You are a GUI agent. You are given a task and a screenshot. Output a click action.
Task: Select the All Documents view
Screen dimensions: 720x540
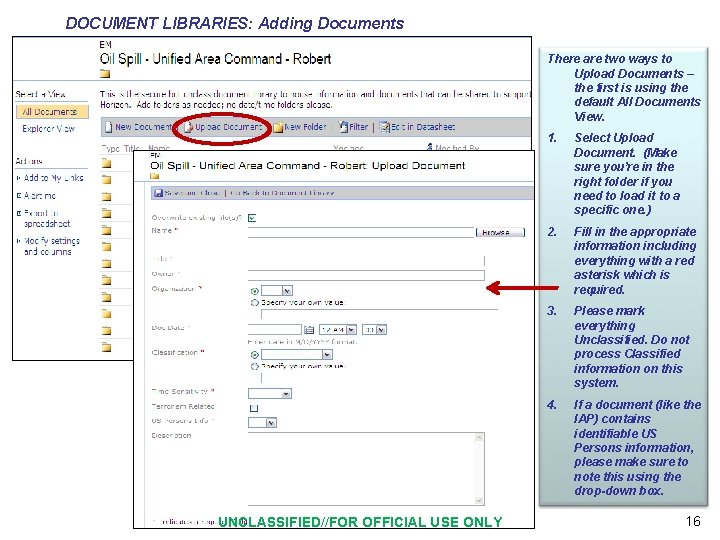[x=52, y=112]
